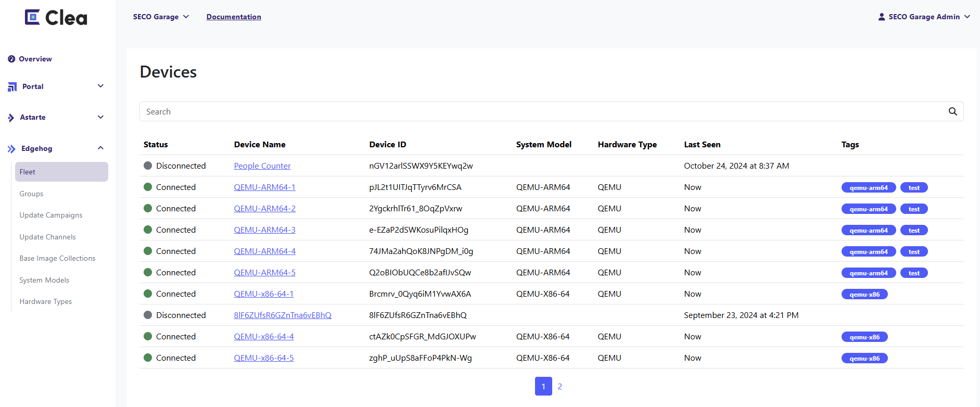Open Update Campaigns in the sidebar
This screenshot has width=980, height=407.
(x=51, y=215)
